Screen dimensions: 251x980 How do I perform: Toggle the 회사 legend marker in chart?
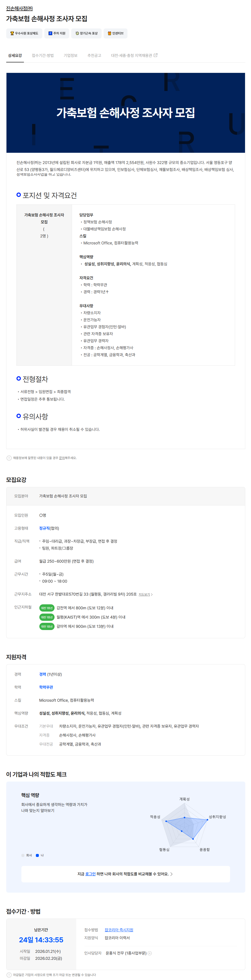(23, 856)
